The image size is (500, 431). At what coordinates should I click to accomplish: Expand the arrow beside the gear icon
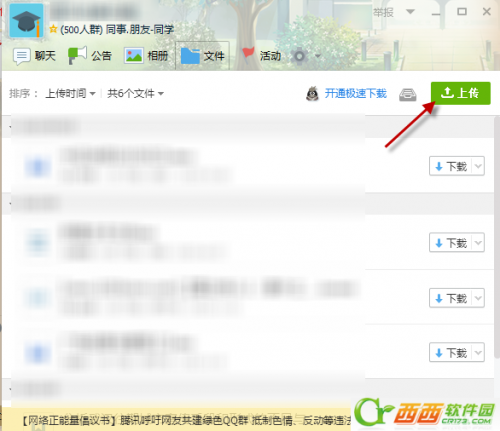pos(318,56)
